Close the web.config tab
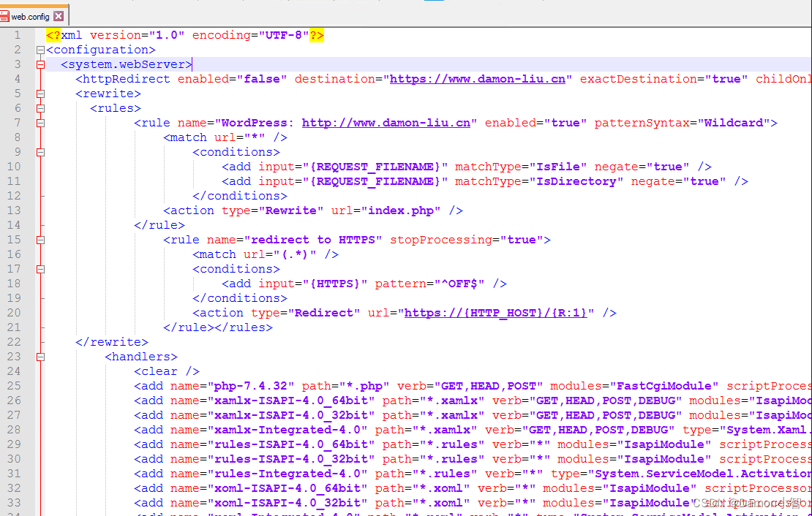 (x=59, y=16)
